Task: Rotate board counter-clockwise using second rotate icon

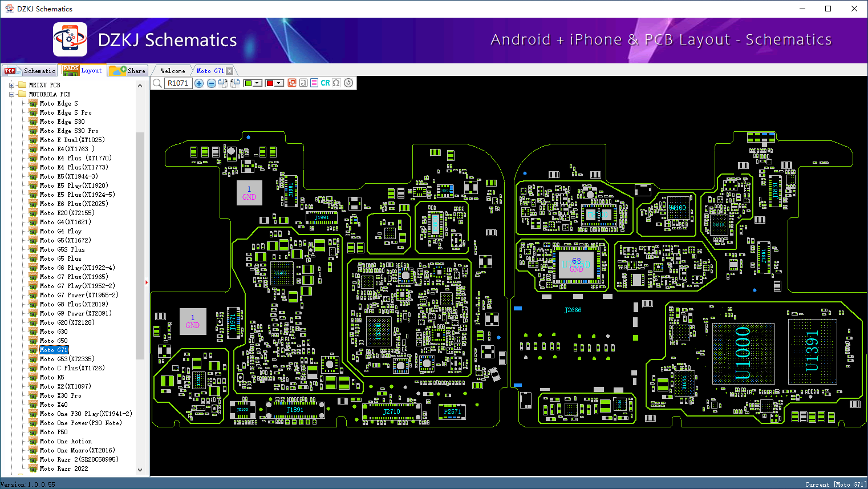Action: [x=235, y=83]
